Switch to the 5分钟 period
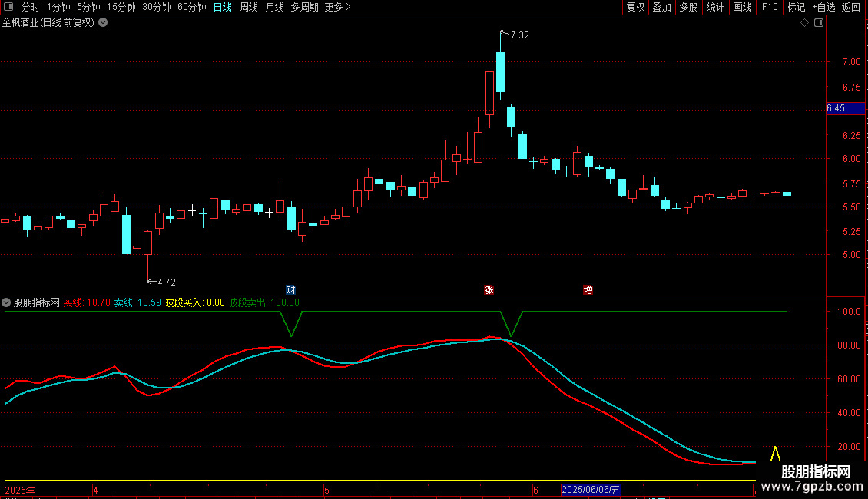This screenshot has height=499, width=868. pos(88,7)
